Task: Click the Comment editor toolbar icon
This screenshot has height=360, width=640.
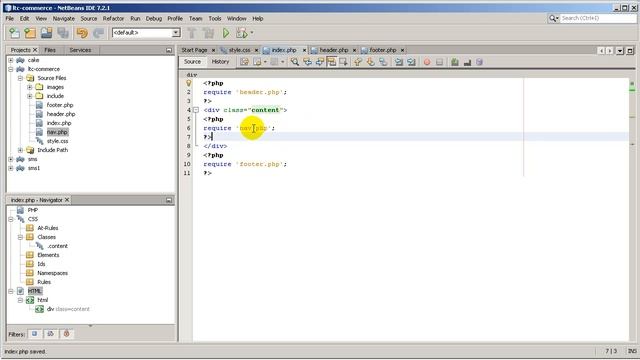Action: click(x=455, y=62)
